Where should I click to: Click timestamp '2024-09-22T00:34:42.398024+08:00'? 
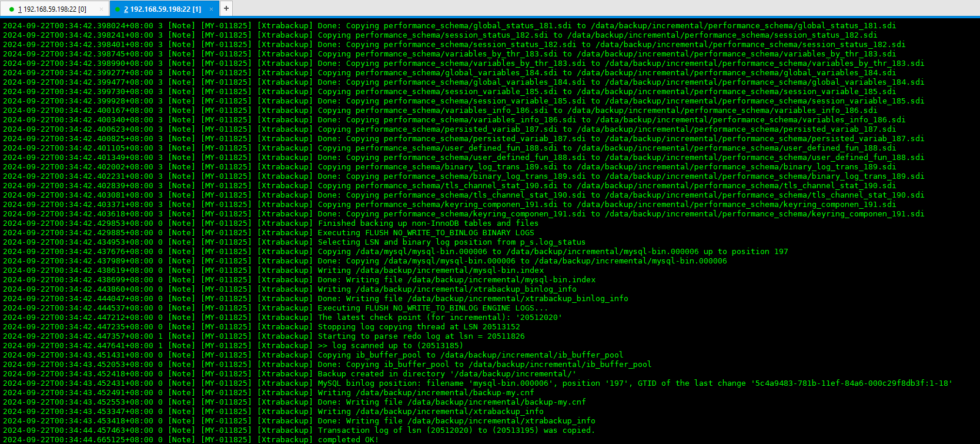click(x=78, y=25)
